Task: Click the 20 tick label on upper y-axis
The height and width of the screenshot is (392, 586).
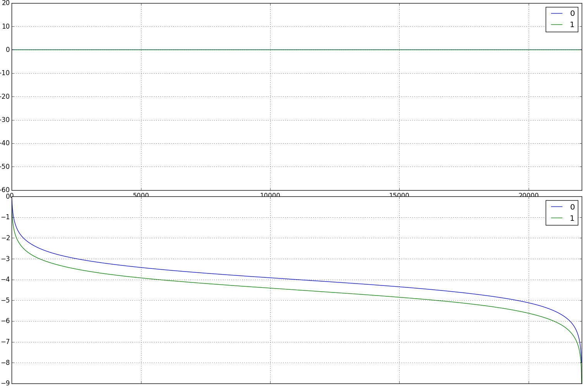Action: [5, 3]
